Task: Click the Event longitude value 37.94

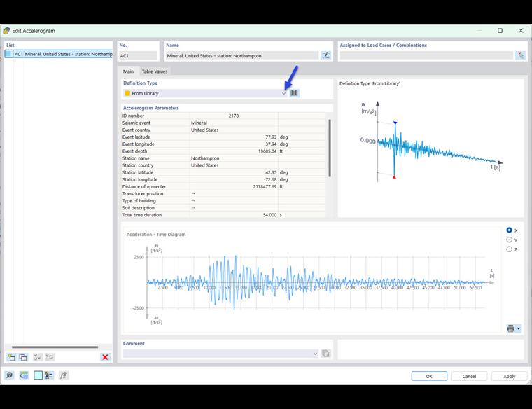Action: click(x=271, y=144)
